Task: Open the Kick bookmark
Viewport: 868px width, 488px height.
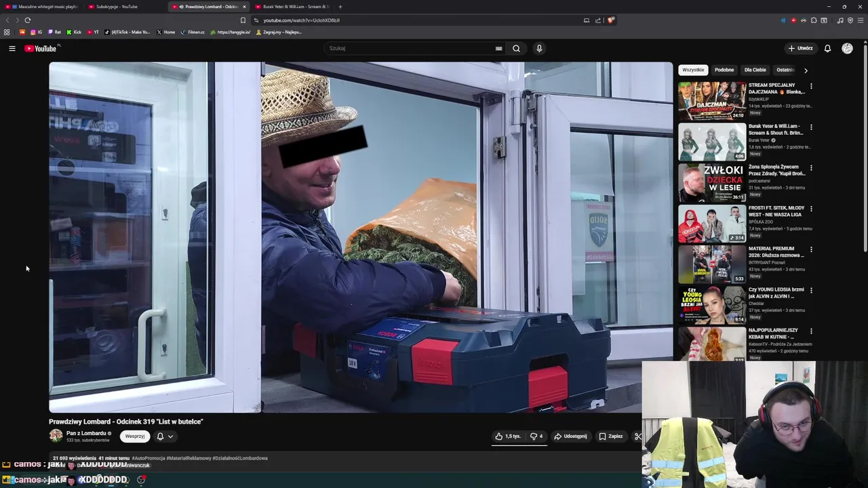Action: click(74, 32)
